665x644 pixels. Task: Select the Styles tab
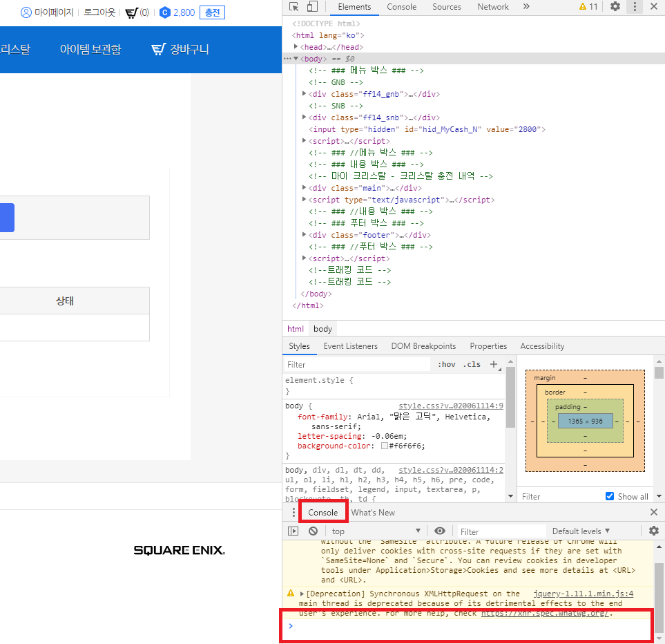pos(300,346)
